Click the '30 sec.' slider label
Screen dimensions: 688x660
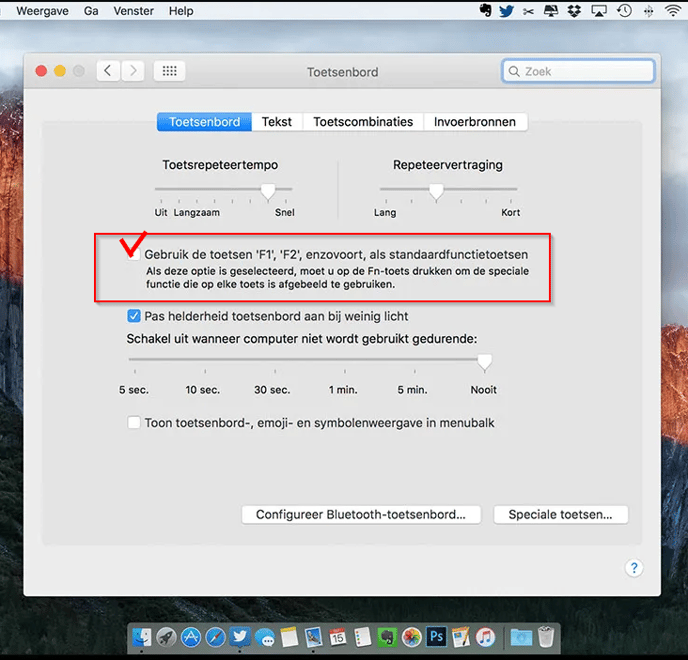click(272, 390)
